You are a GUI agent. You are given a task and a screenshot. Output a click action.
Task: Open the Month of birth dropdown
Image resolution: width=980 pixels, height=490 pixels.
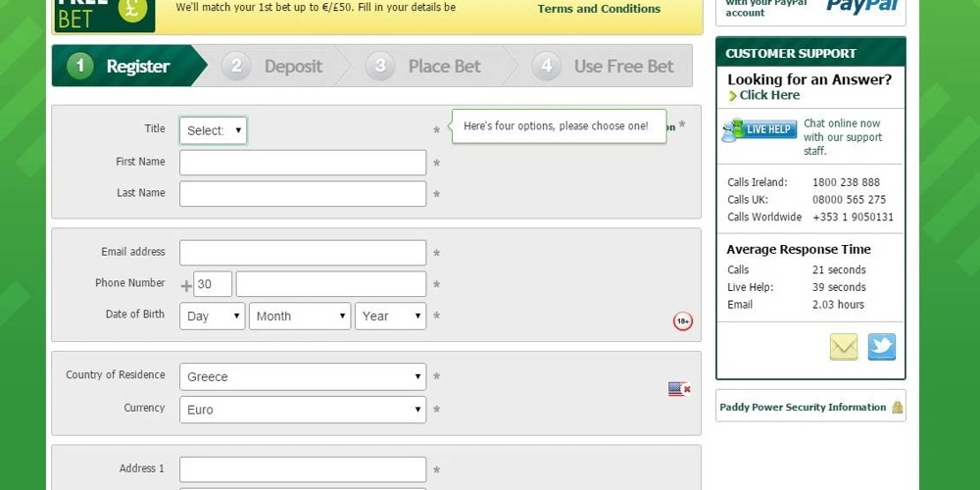299,317
